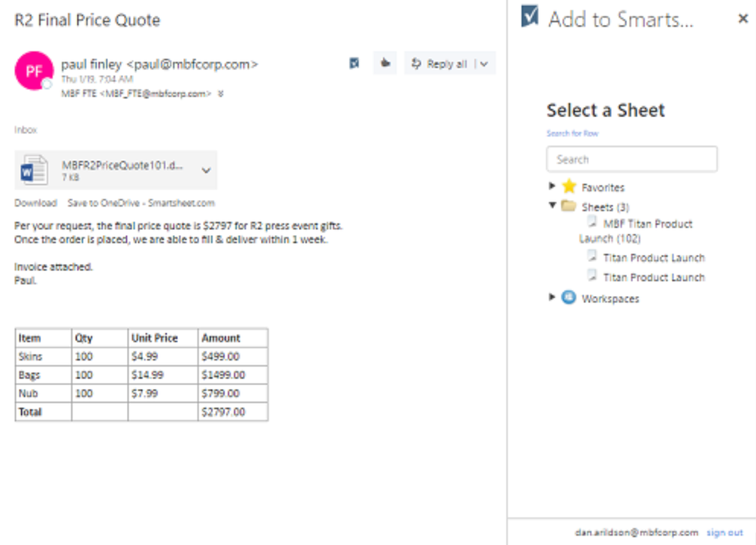Click the Smartsheet logo checkmark icon
Viewport: 756px width, 545px height.
pos(530,16)
